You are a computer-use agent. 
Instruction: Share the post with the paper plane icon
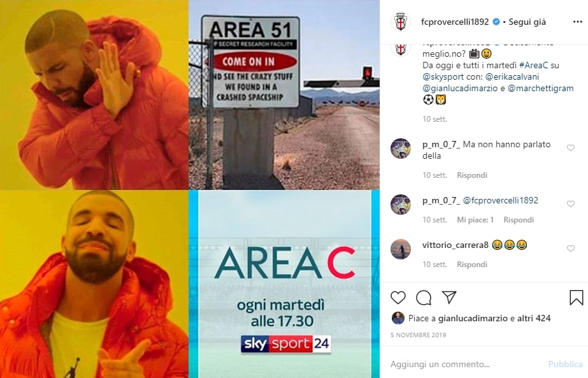tap(449, 297)
